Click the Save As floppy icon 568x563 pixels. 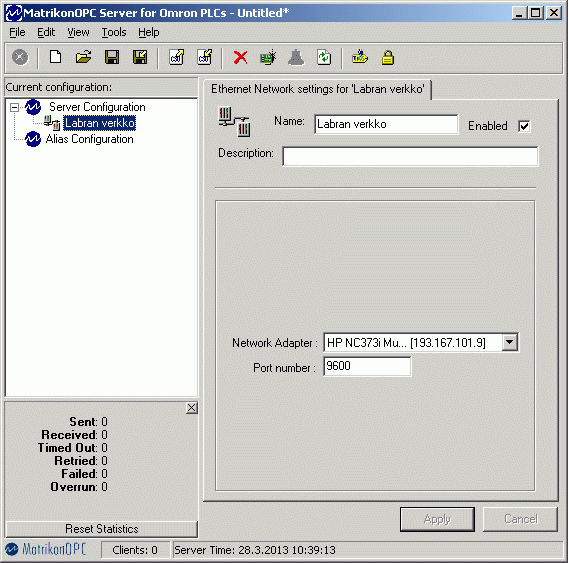tap(140, 58)
